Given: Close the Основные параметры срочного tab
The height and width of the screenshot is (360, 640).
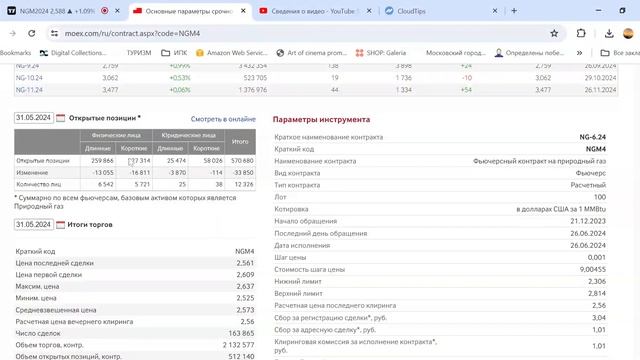Looking at the screenshot, I should tap(243, 11).
